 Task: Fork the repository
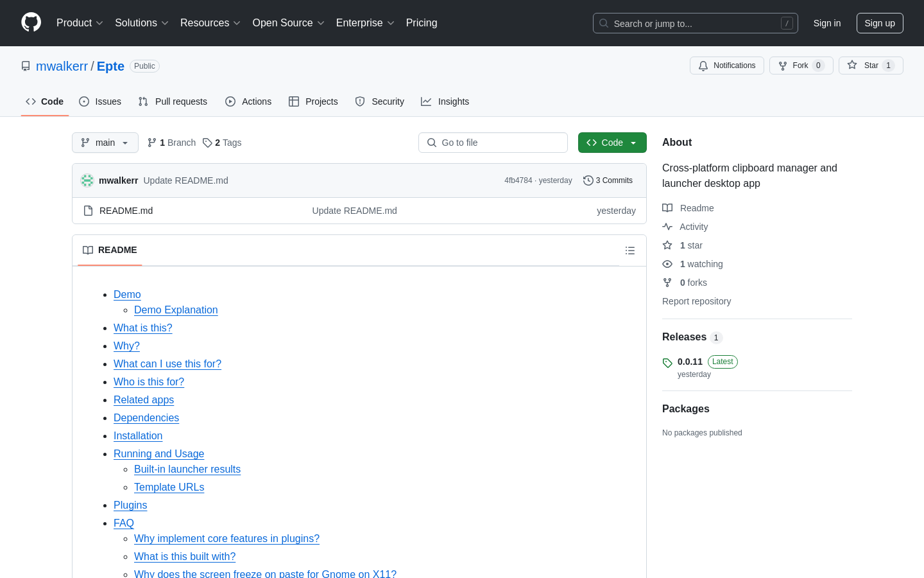tap(801, 66)
